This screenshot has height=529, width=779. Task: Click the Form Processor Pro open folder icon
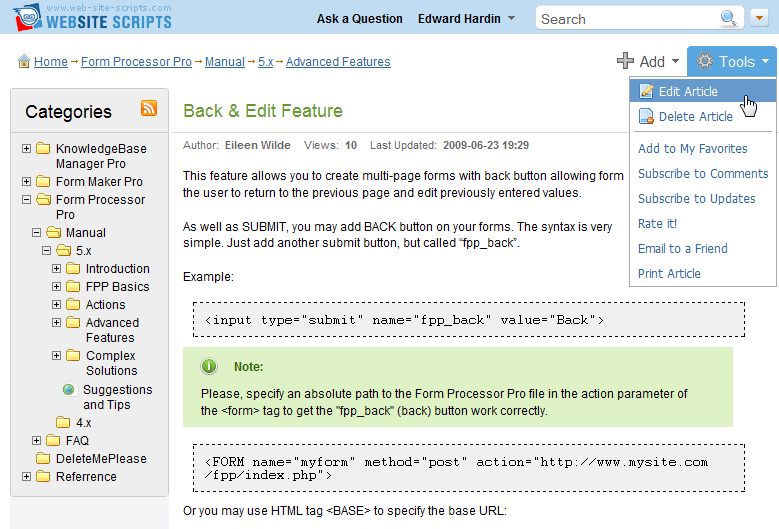tap(43, 199)
